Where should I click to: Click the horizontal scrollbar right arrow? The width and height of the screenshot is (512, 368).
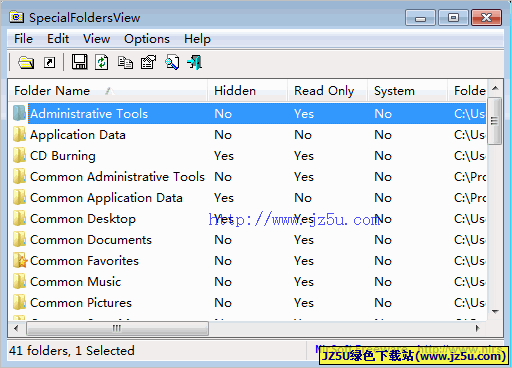click(477, 329)
